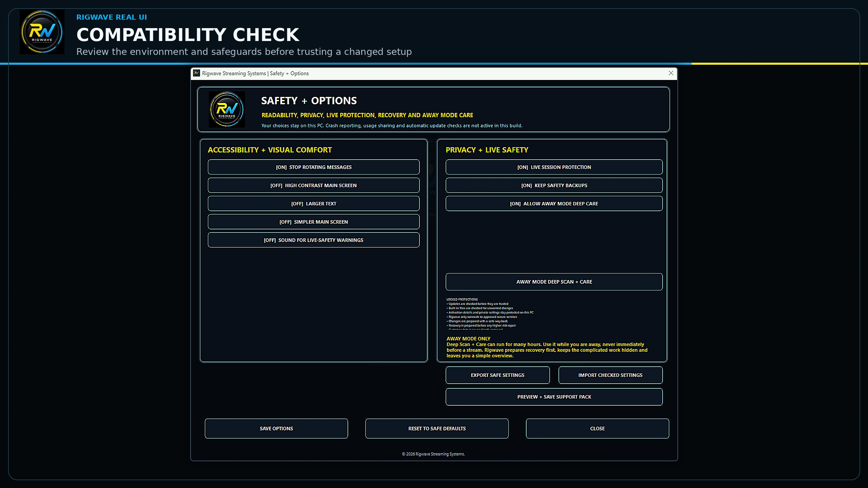
Task: Turn on Larger Text
Action: (314, 204)
